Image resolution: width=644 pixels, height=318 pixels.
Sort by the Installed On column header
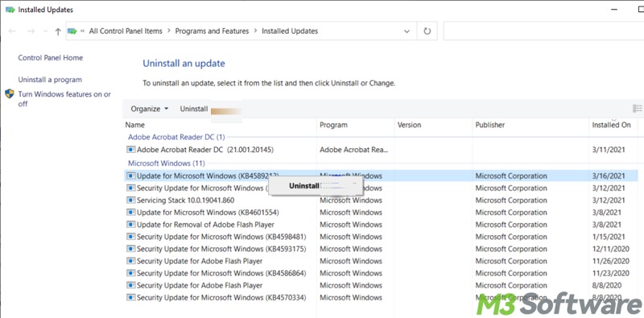pyautogui.click(x=613, y=125)
